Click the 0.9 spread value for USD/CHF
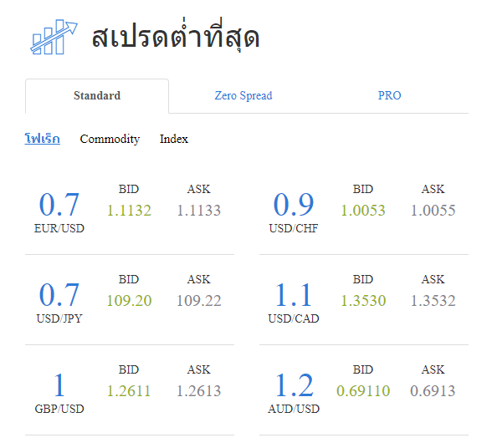The height and width of the screenshot is (448, 492). [294, 205]
